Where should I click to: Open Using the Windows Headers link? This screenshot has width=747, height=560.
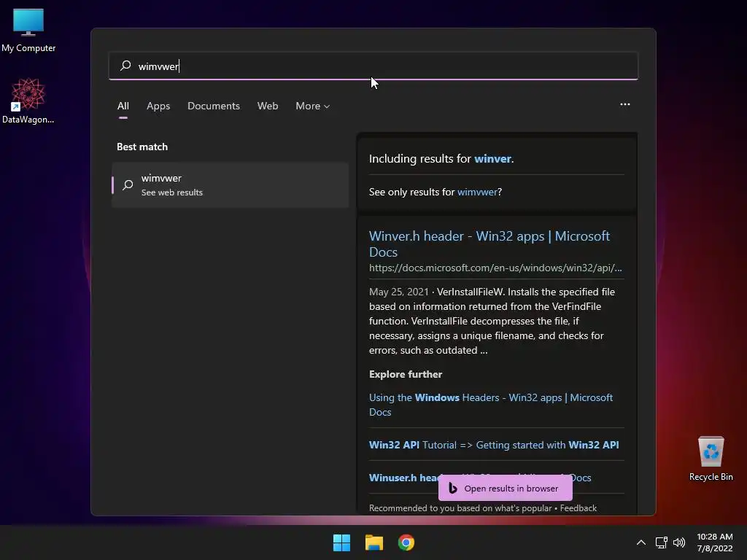(x=491, y=405)
